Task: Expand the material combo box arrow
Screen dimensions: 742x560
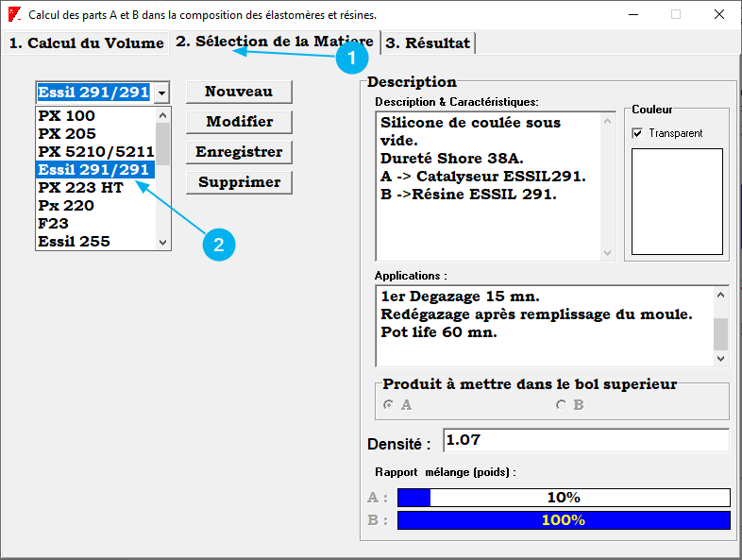Action: 161,93
